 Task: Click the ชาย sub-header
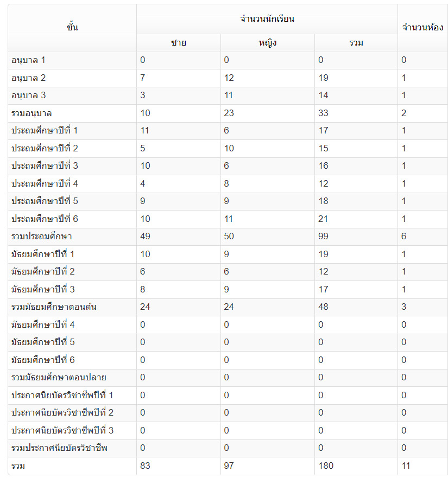[x=179, y=43]
